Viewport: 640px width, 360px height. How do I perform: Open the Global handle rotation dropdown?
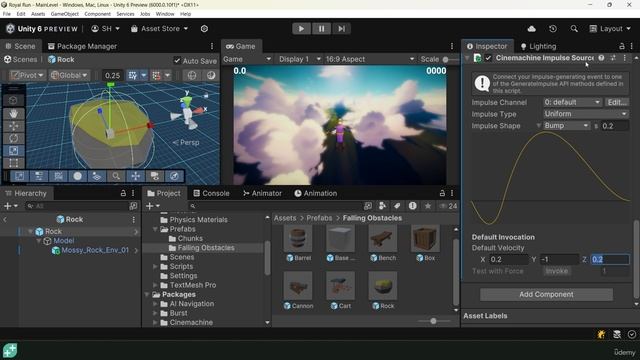click(x=69, y=75)
